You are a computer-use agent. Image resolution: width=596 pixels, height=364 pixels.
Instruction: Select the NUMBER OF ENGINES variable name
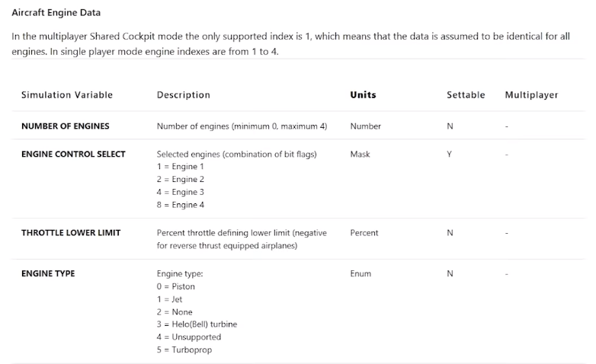tap(65, 126)
